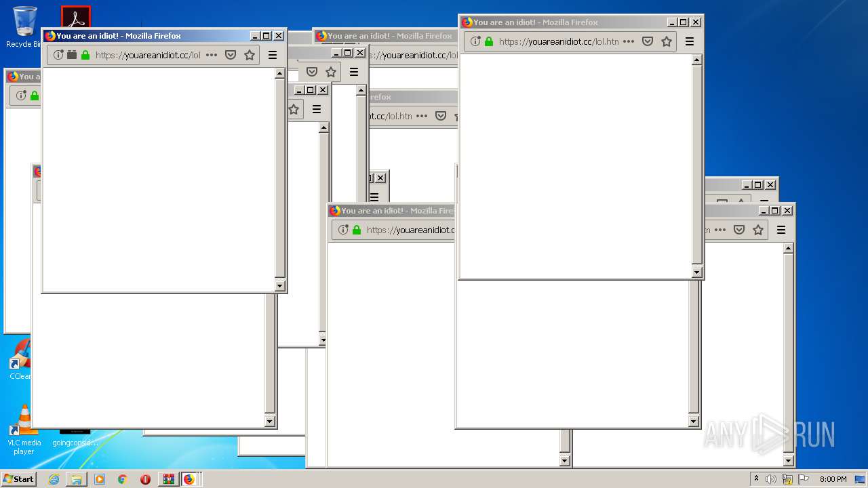Click the star icon right of the front left window's maximize button
Image resolution: width=868 pixels, height=488 pixels.
331,71
